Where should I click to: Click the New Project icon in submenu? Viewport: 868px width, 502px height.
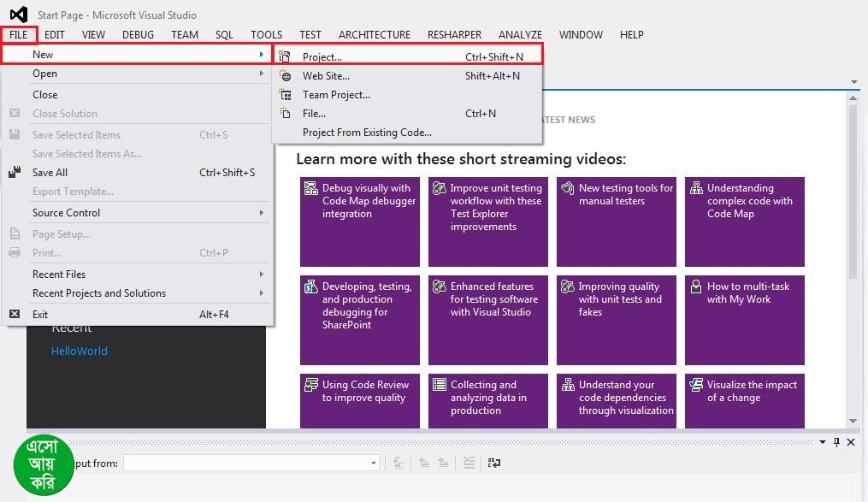click(x=286, y=57)
